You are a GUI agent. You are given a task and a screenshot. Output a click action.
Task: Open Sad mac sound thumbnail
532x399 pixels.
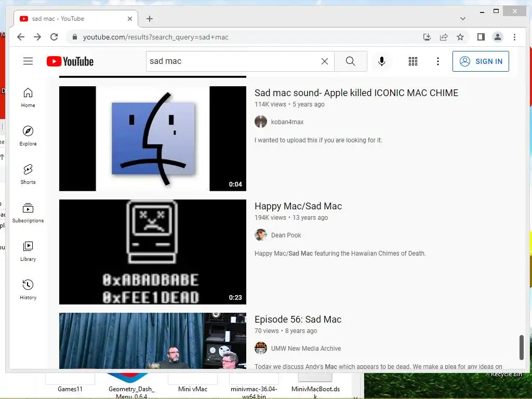tap(153, 138)
